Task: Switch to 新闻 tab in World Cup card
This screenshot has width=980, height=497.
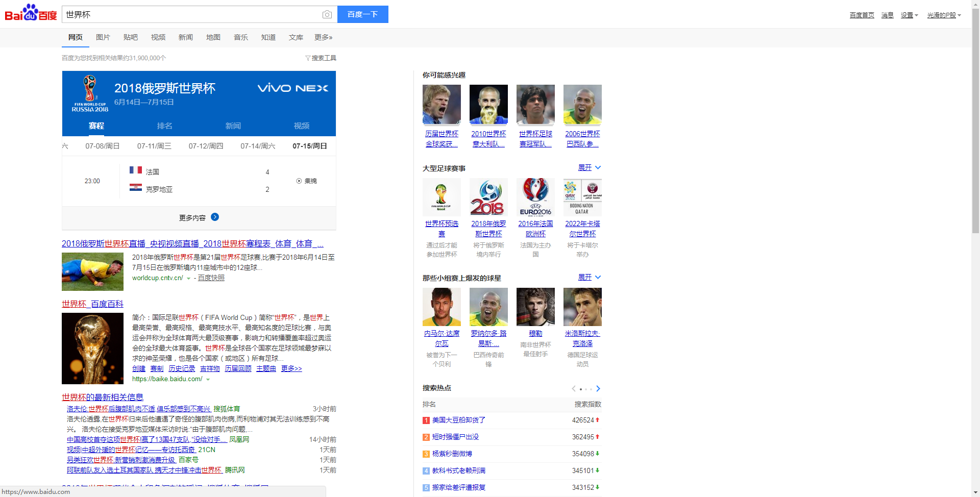Action: click(x=233, y=126)
